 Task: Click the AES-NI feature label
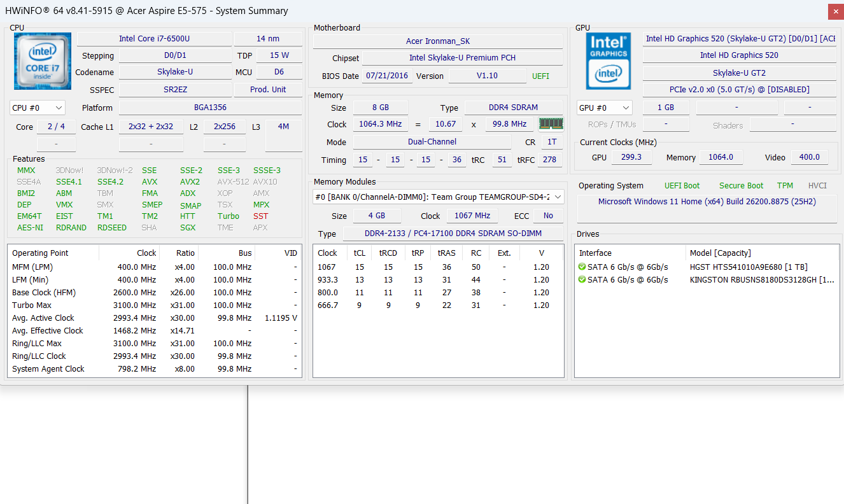(31, 228)
